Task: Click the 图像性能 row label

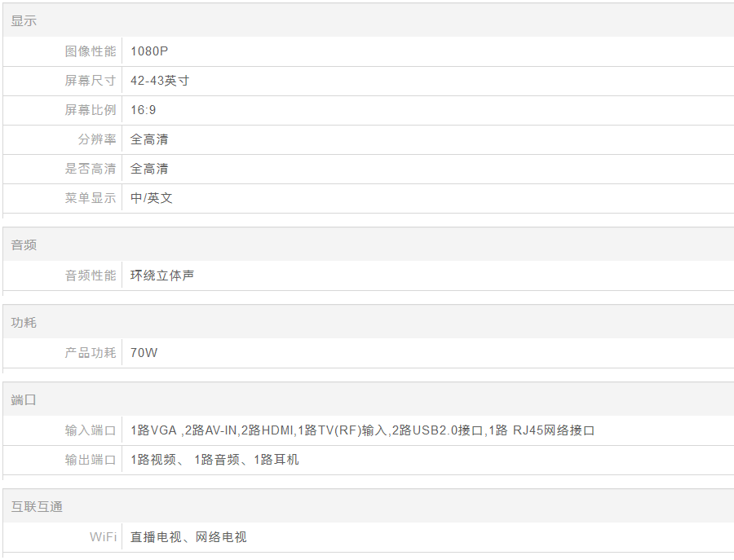Action: pyautogui.click(x=91, y=51)
